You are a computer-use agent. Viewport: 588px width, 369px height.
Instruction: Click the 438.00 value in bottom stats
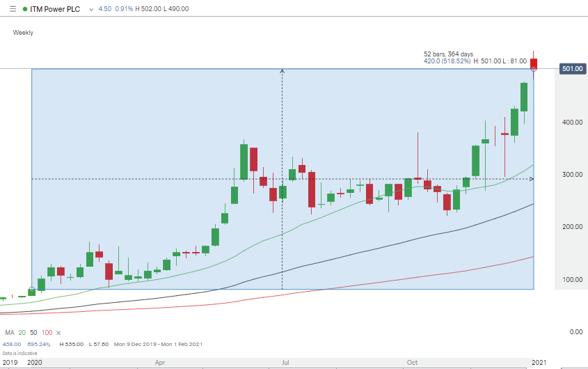[12, 344]
